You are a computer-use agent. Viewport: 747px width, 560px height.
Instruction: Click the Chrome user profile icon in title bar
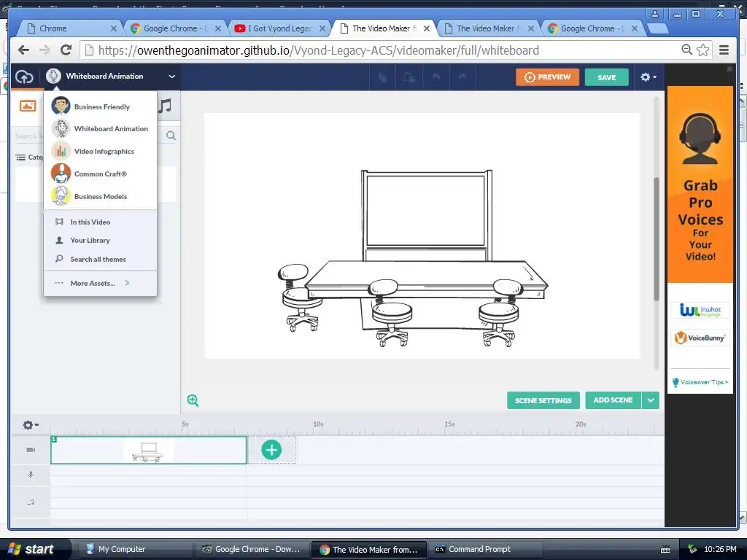pyautogui.click(x=656, y=14)
